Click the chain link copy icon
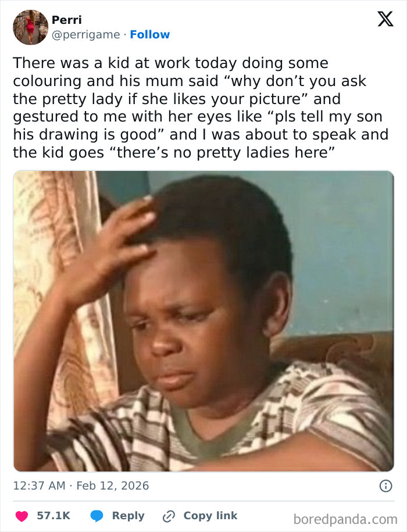Image resolution: width=407 pixels, height=532 pixels. [169, 516]
